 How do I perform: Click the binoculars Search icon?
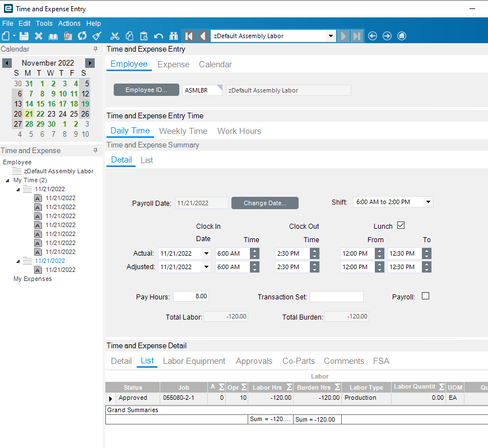click(x=173, y=36)
